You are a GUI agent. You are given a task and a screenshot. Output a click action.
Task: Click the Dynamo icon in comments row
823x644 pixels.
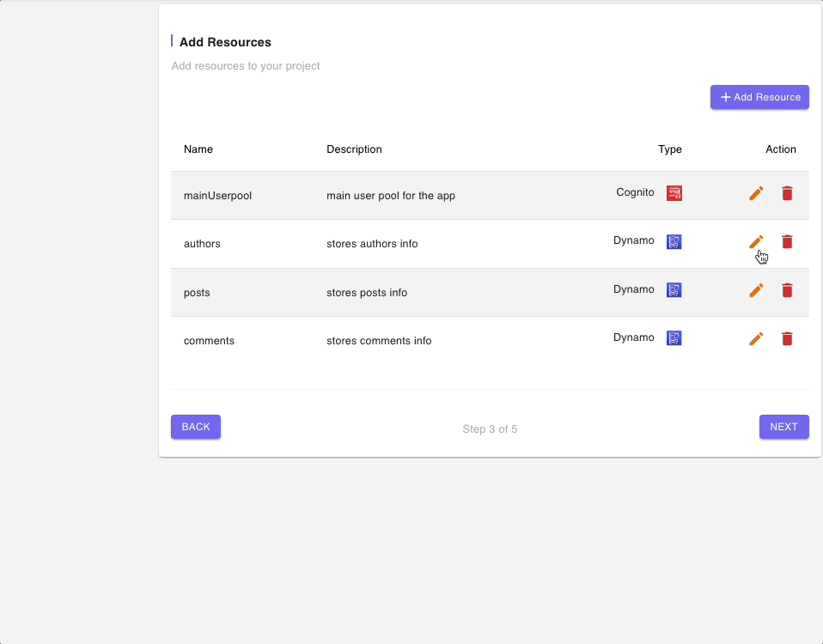[x=674, y=338]
